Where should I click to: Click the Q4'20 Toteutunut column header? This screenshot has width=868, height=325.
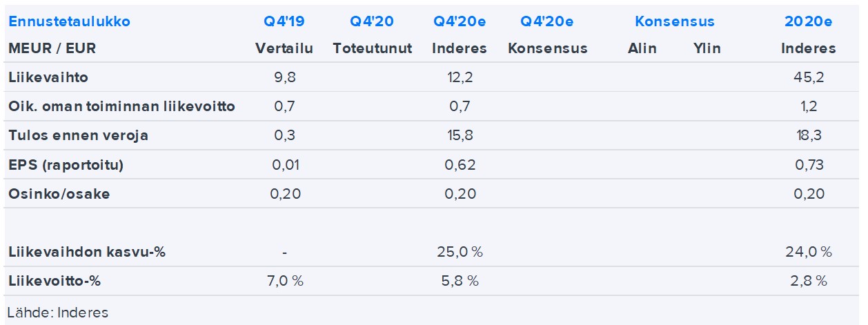372,21
